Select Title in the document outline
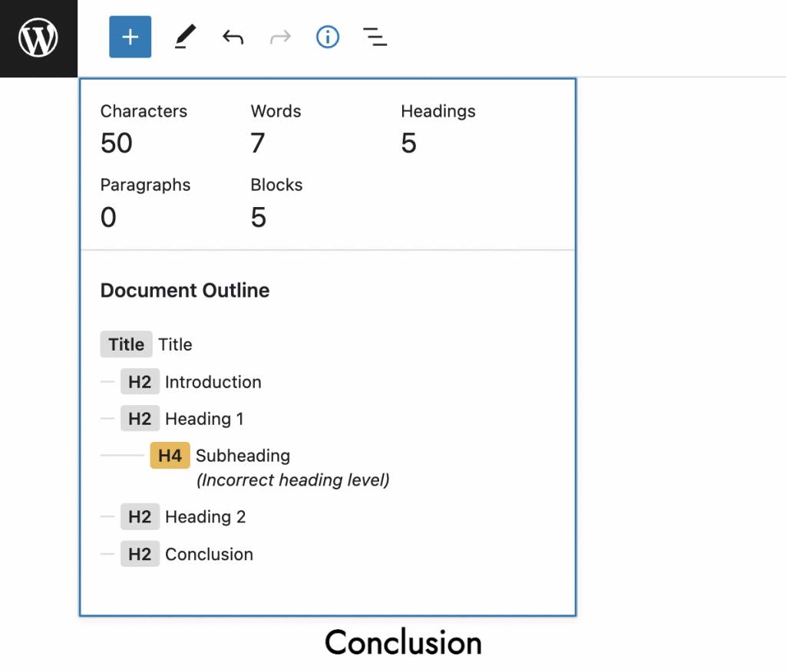The width and height of the screenshot is (786, 672). 175,345
